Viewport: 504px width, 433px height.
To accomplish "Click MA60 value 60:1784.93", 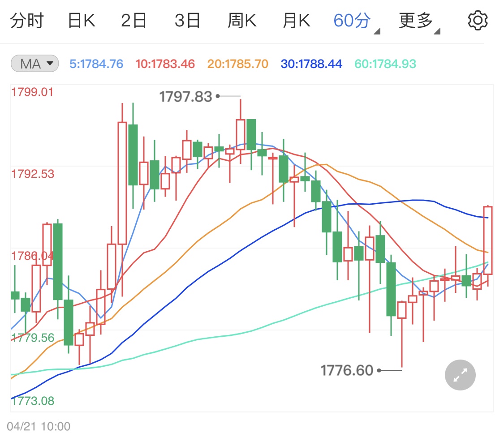I will click(385, 64).
